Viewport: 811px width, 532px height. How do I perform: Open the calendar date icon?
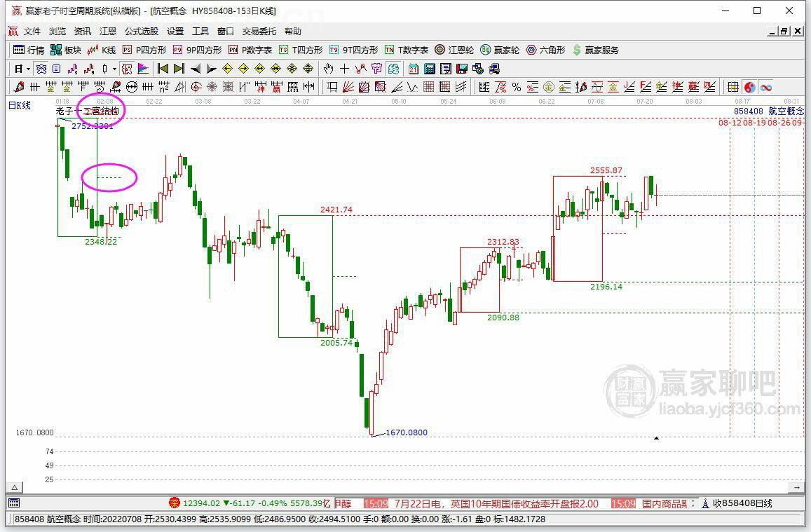click(414, 69)
